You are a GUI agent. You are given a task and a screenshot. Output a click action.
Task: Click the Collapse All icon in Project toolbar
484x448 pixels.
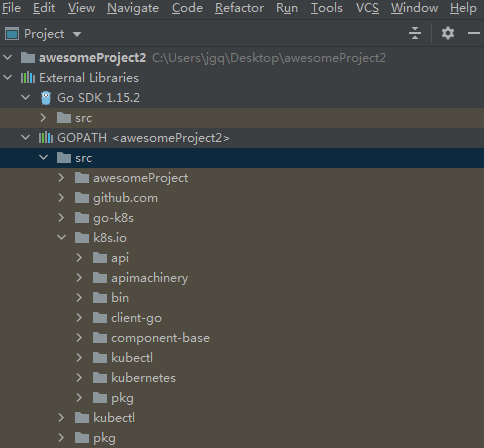(x=415, y=33)
